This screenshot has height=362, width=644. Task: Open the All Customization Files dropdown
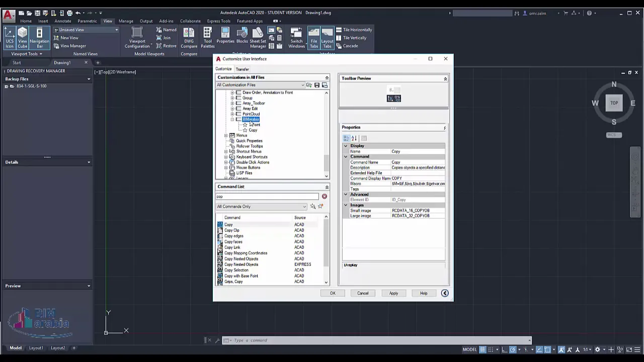261,85
